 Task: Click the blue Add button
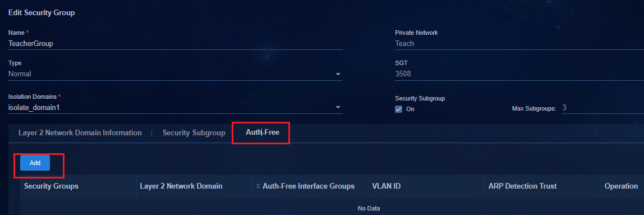click(35, 163)
